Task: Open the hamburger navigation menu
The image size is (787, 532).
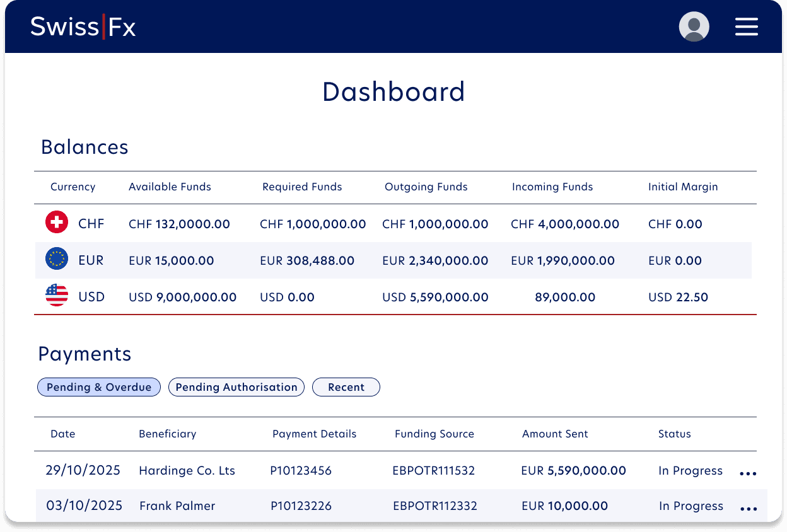Action: tap(747, 26)
